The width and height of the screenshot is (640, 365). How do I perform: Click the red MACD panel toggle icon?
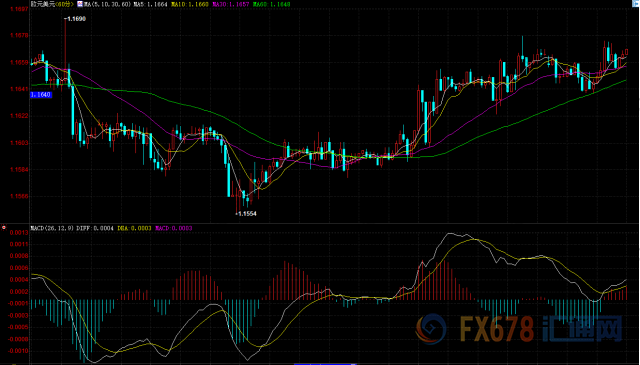tap(4, 228)
